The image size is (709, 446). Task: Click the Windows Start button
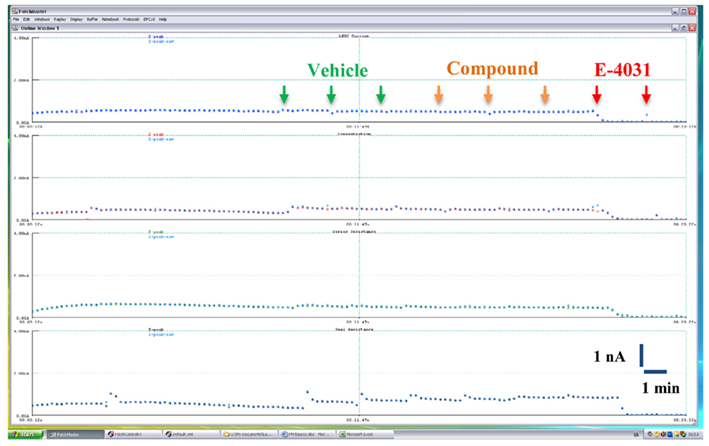coord(26,434)
